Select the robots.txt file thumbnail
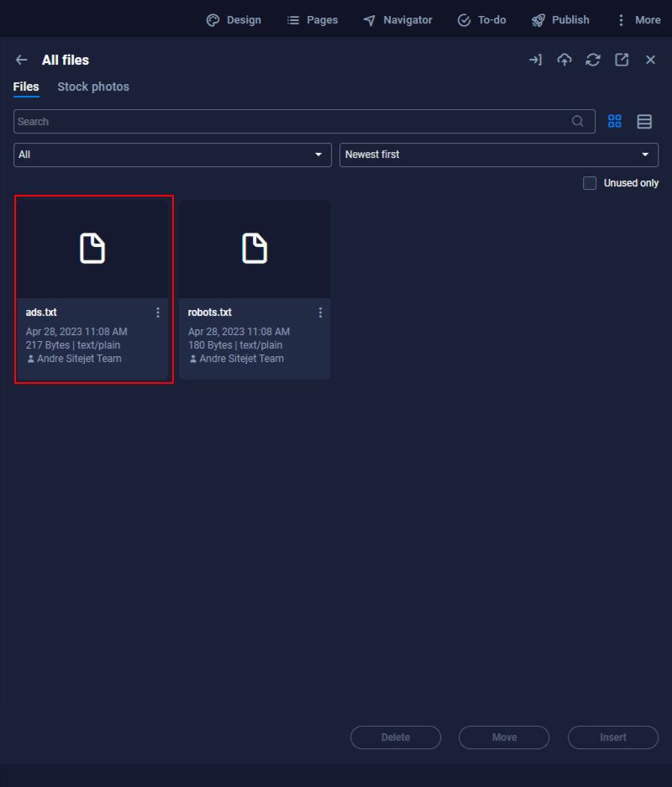 tap(255, 249)
